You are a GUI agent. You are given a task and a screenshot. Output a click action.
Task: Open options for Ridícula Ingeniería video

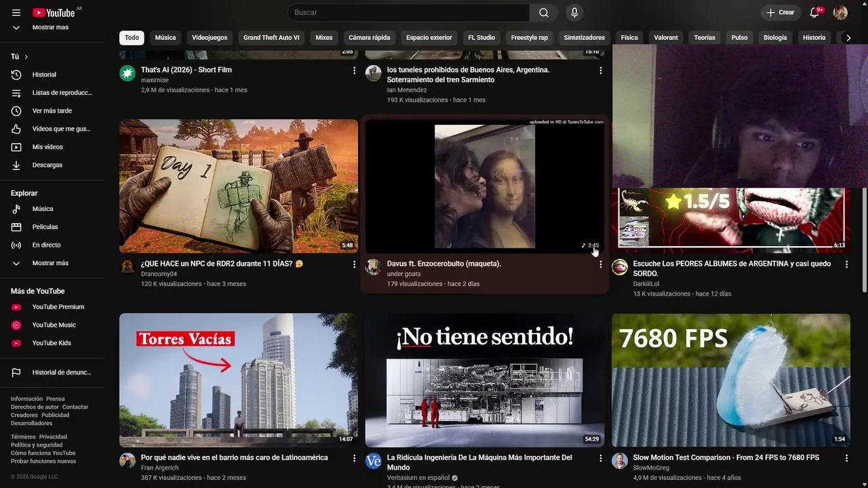tap(600, 458)
